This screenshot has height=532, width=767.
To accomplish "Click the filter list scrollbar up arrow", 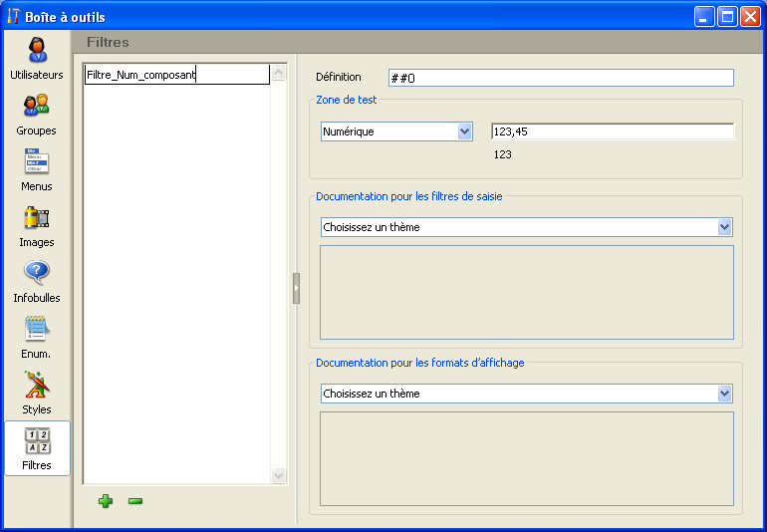I will 279,74.
